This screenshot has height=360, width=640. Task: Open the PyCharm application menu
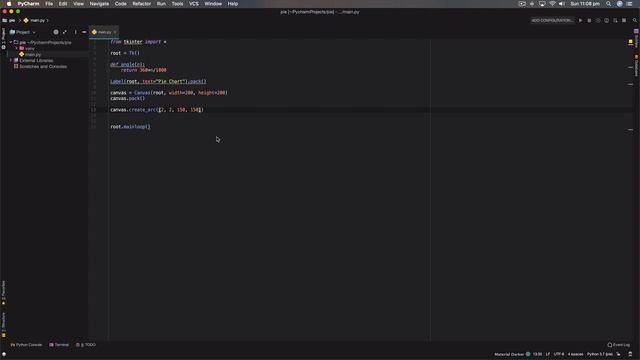point(28,4)
